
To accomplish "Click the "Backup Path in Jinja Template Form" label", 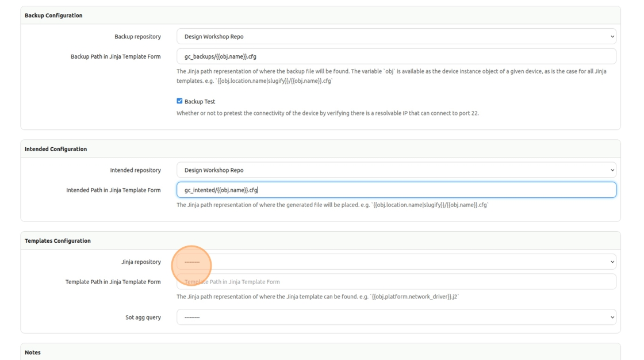I will [x=116, y=56].
